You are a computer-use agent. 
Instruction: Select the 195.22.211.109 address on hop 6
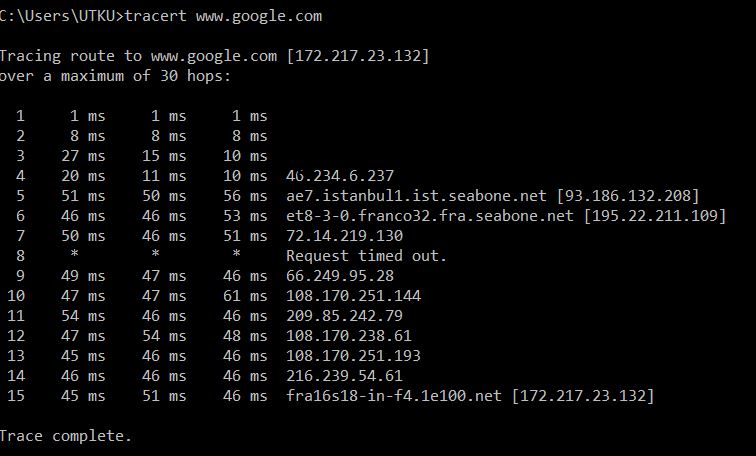point(655,215)
